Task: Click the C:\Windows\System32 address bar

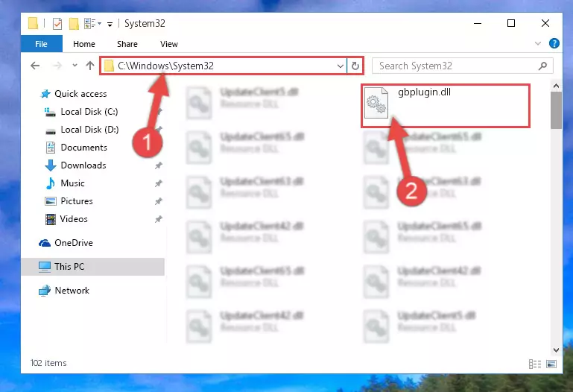Action: click(223, 66)
